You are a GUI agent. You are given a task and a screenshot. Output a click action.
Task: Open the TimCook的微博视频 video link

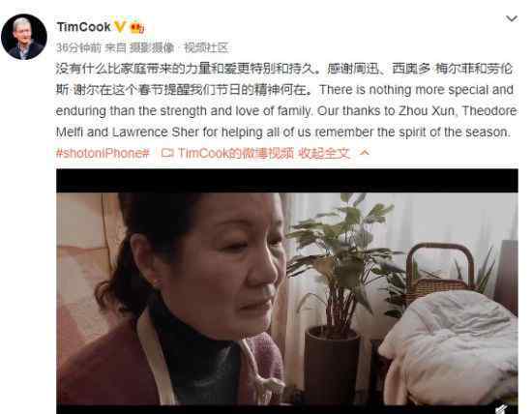pyautogui.click(x=236, y=154)
